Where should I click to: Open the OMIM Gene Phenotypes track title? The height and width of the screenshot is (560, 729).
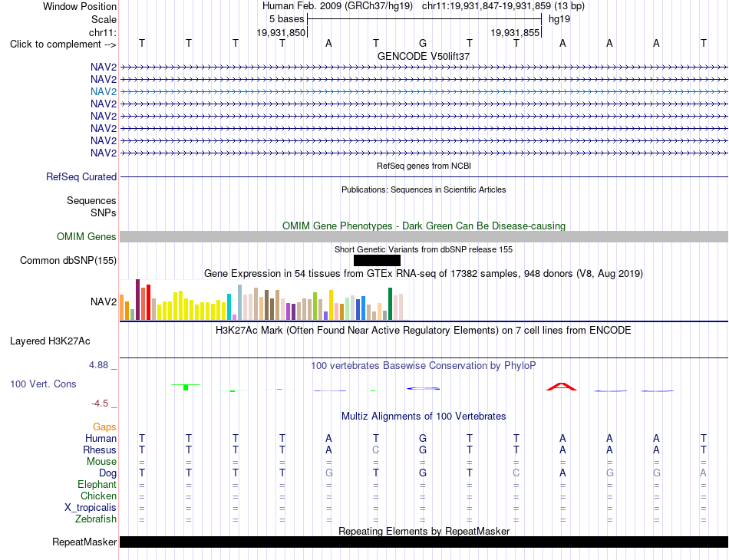tap(424, 226)
